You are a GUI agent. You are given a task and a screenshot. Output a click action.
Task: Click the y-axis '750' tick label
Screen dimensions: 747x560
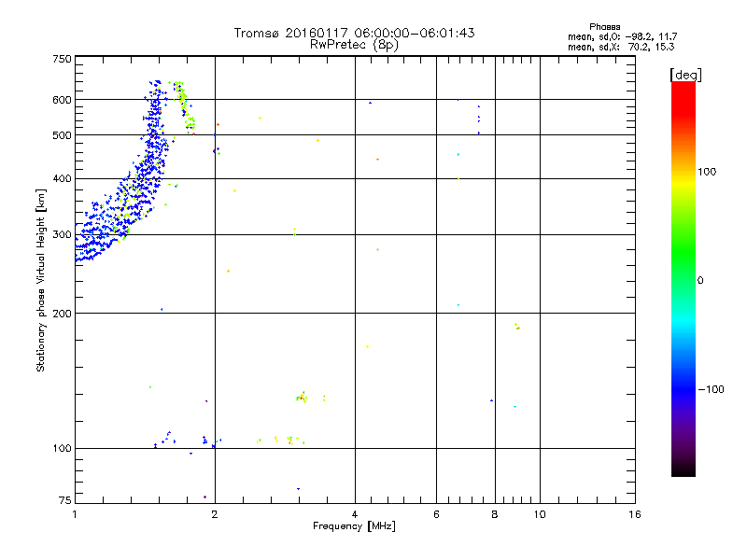point(62,59)
